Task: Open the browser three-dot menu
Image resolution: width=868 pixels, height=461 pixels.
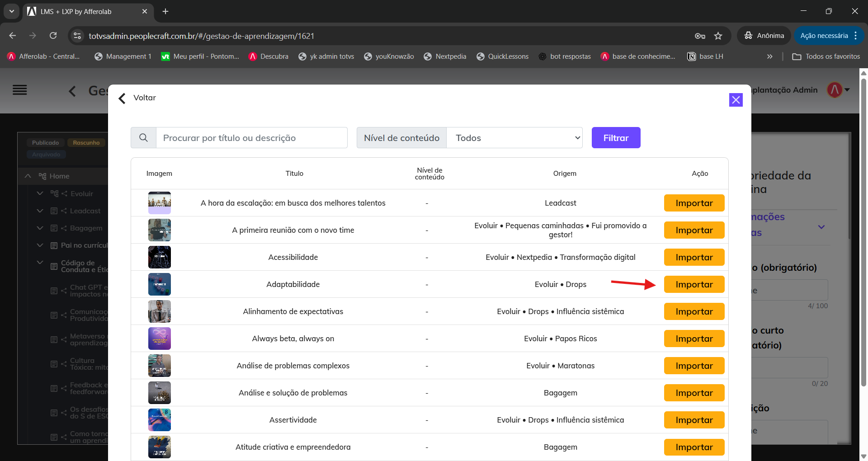Action: (857, 35)
